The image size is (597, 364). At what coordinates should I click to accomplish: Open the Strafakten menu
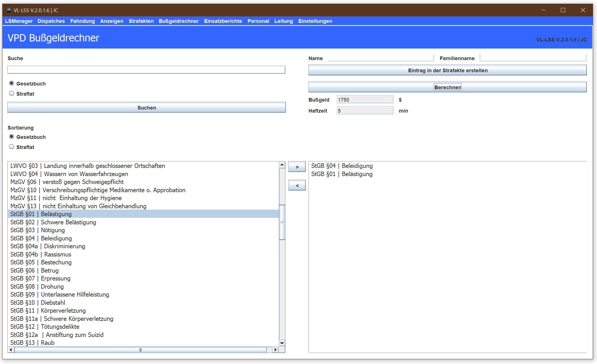[x=141, y=21]
